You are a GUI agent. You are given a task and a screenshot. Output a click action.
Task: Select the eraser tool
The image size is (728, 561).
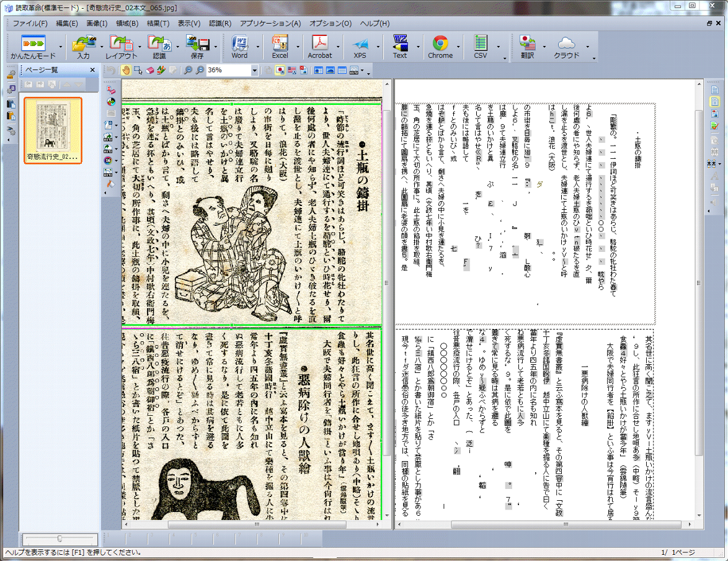click(149, 70)
